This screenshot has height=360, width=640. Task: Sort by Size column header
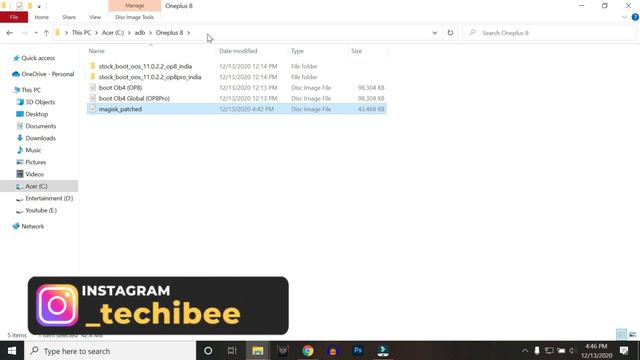pyautogui.click(x=356, y=51)
